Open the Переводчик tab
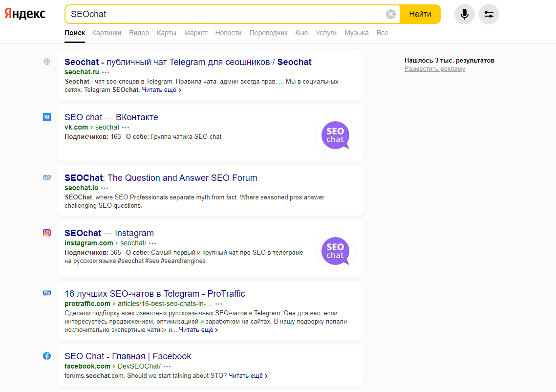This screenshot has width=556, height=392. click(x=268, y=33)
